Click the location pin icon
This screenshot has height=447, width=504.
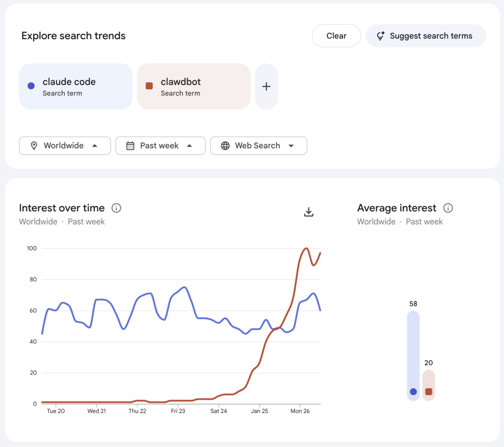34,146
